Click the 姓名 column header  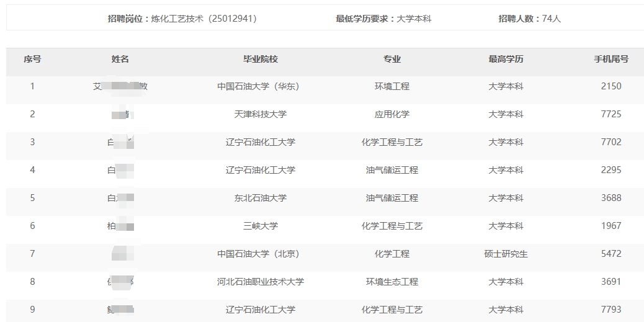pyautogui.click(x=120, y=59)
